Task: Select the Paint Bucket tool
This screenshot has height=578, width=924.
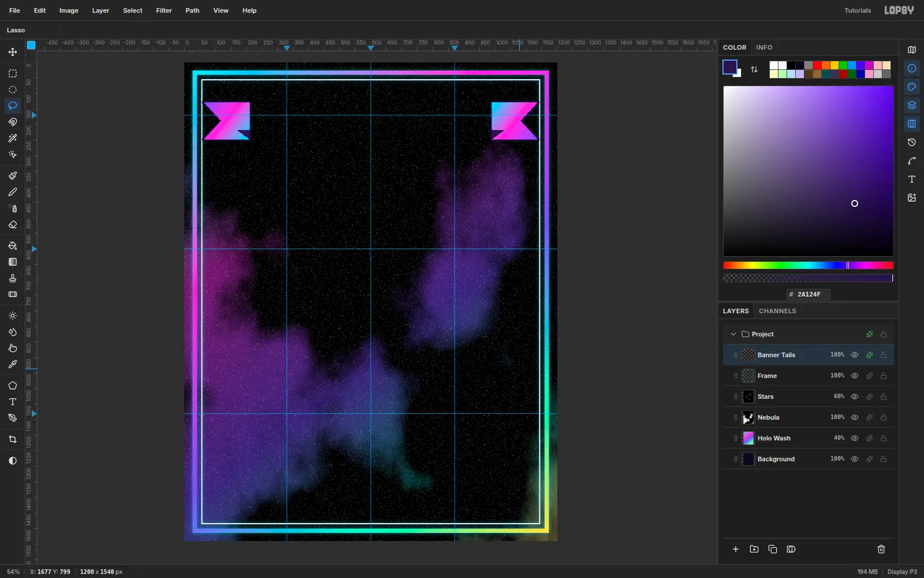Action: [x=13, y=246]
